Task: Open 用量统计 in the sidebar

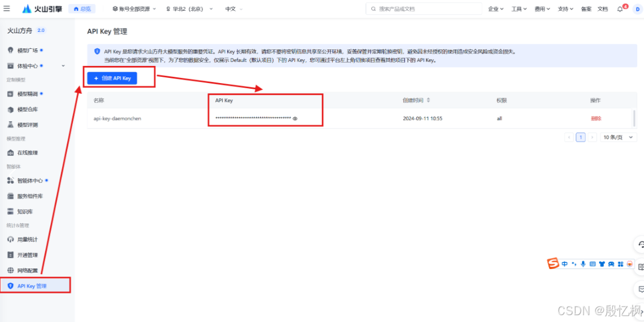Action: 27,240
